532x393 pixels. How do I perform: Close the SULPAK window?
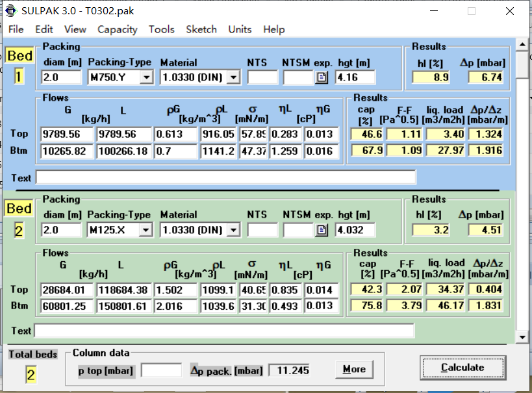tap(510, 11)
